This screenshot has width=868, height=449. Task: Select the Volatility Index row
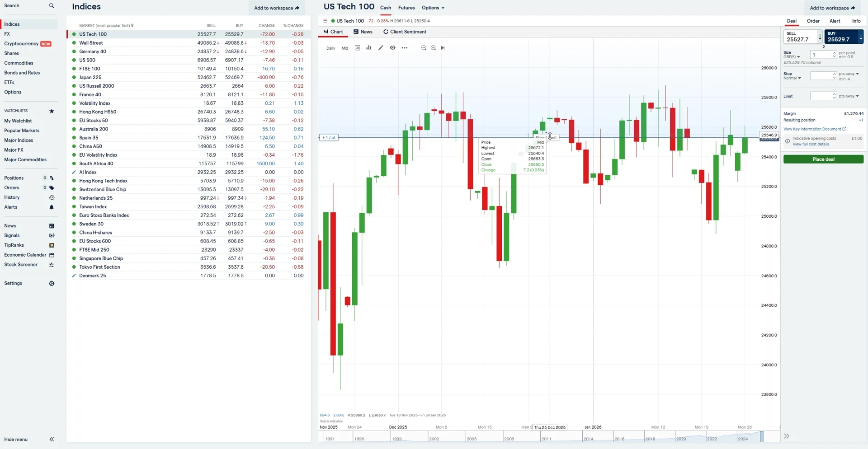point(189,103)
